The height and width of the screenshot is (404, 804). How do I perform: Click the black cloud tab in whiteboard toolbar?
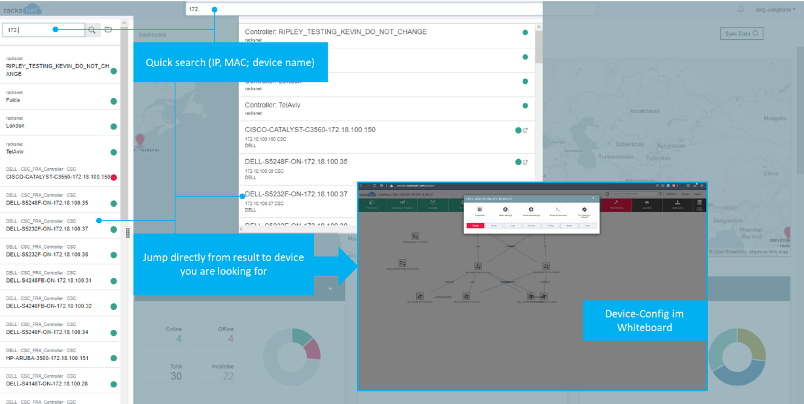647,205
